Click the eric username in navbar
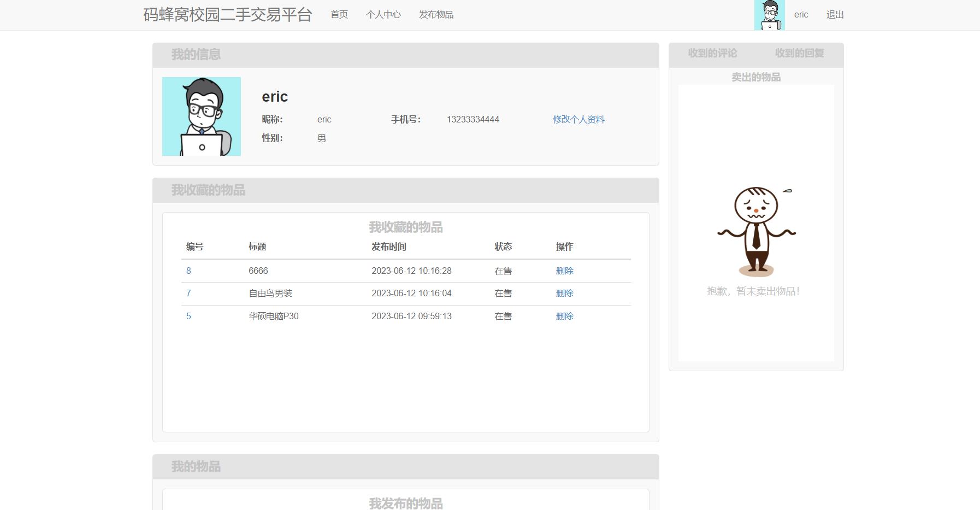 point(801,15)
